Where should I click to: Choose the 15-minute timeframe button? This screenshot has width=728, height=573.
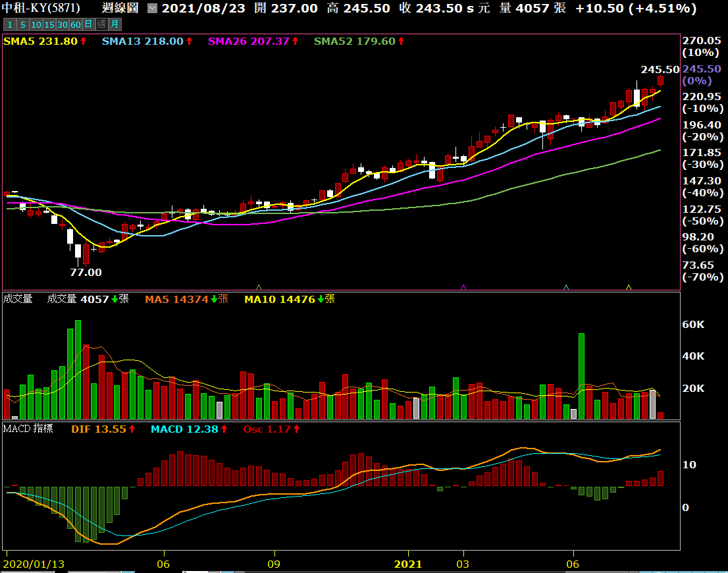[49, 24]
